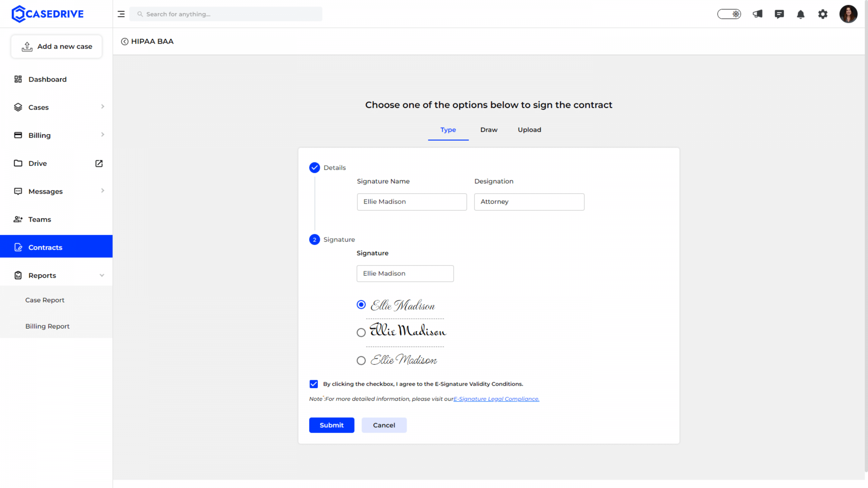Expand the Cases submenu chevron
868x488 pixels.
[102, 107]
